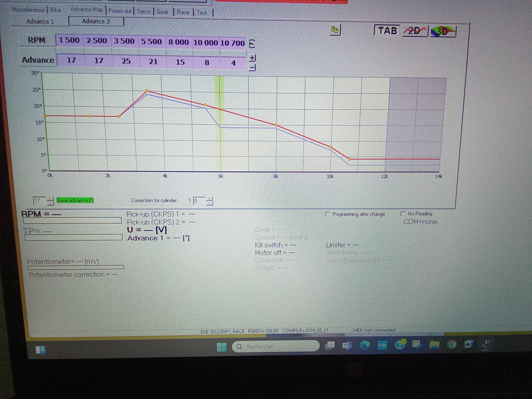The width and height of the screenshot is (532, 399).
Task: Switch to the TAB table view
Action: 387,30
